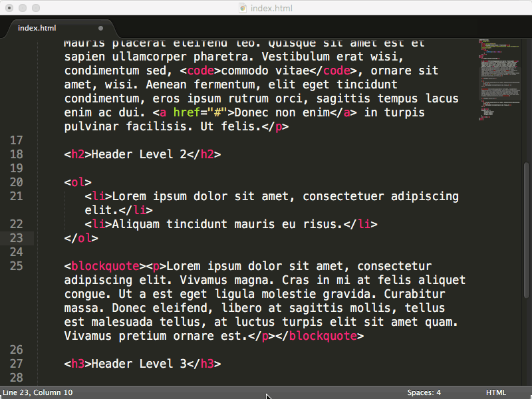Select line 20 via its gutter number
This screenshot has width=532, height=399.
(15, 182)
